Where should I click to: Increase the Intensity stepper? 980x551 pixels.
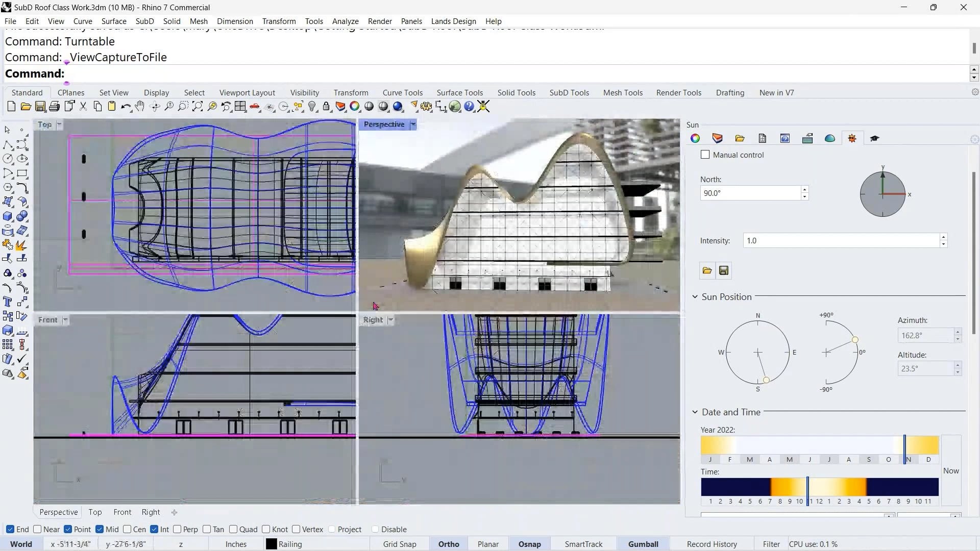943,237
